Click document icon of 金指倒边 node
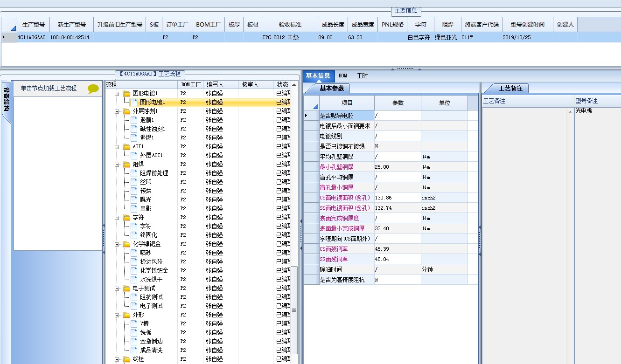The width and height of the screenshot is (621, 364). tap(134, 342)
